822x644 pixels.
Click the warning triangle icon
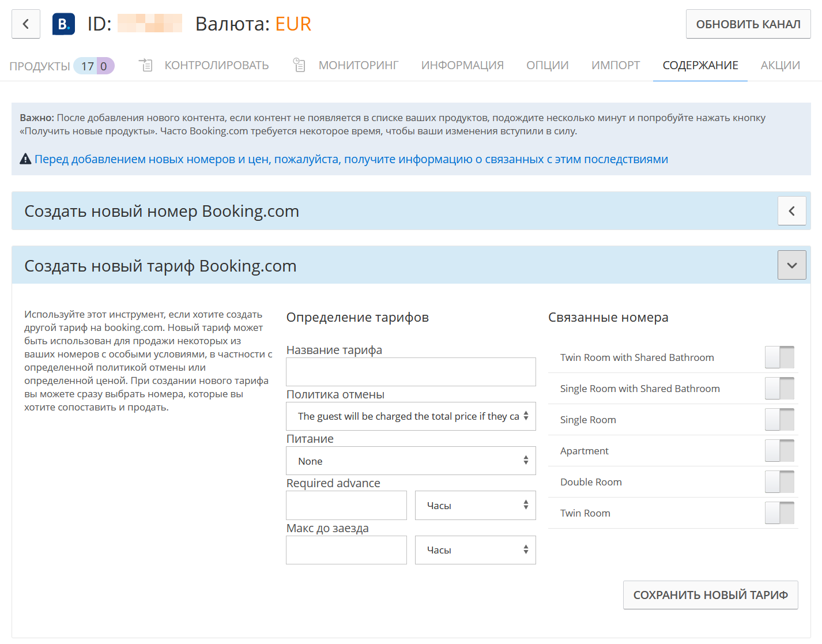click(25, 159)
